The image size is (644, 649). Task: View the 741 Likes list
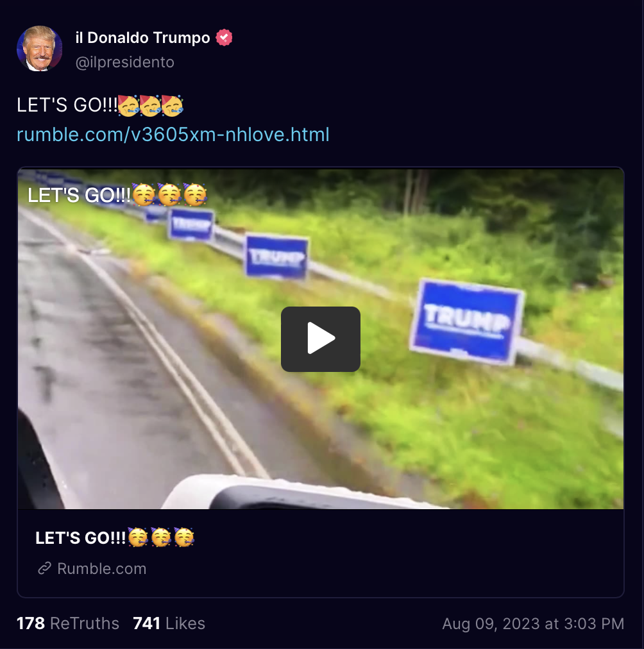pyautogui.click(x=169, y=623)
